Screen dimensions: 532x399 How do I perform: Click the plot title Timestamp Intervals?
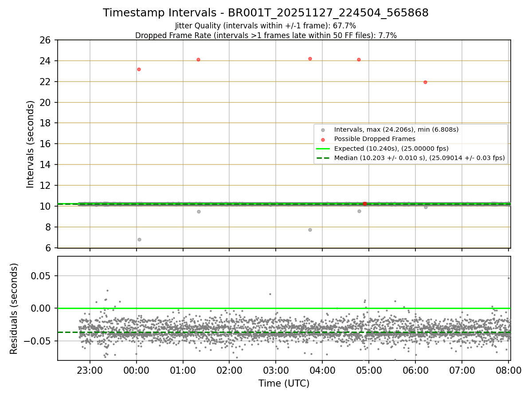pos(266,13)
